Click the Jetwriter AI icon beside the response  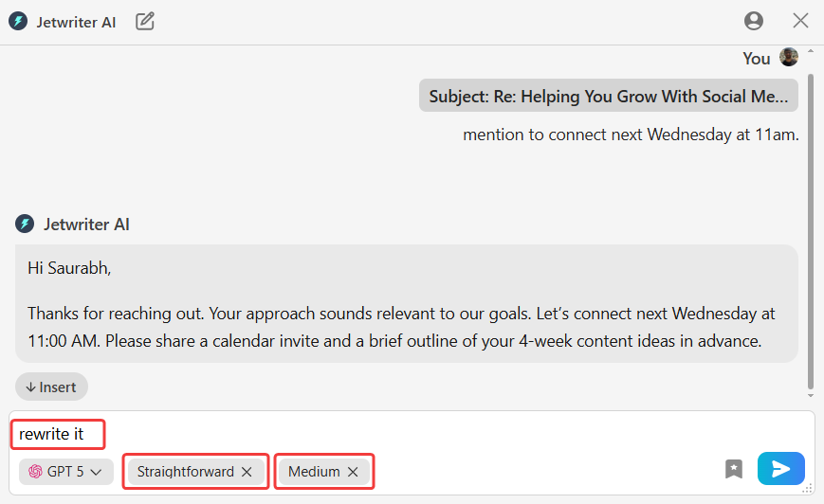25,225
